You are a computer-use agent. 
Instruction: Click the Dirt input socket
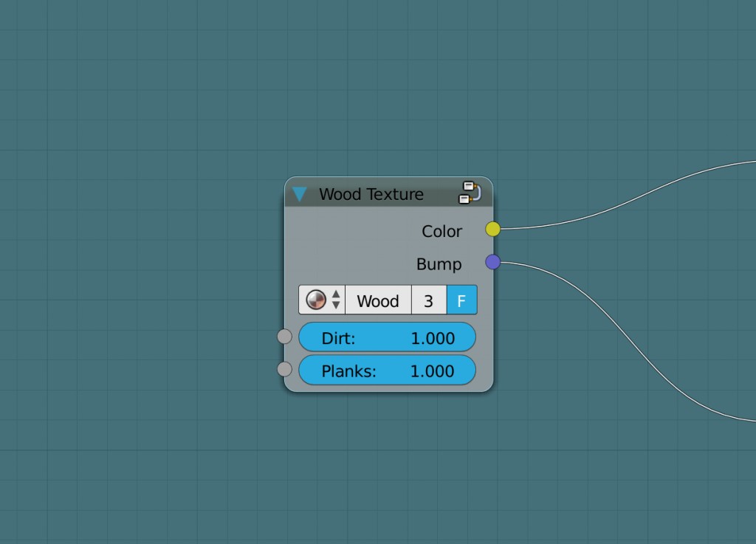[x=284, y=336]
